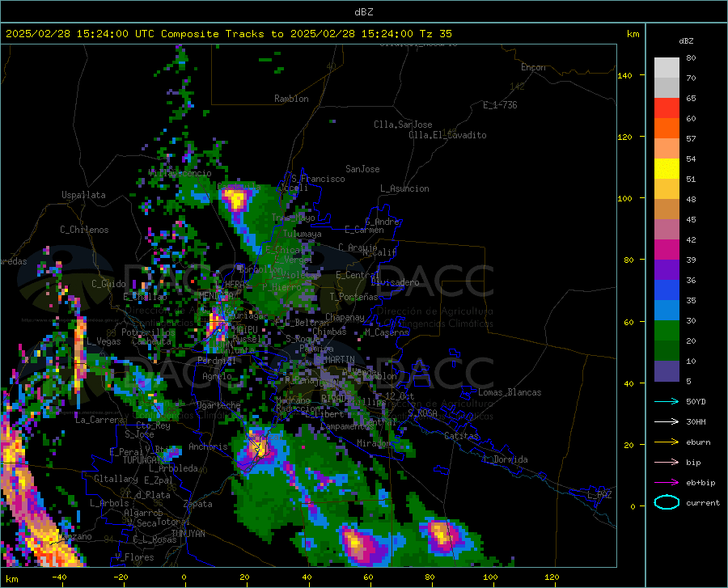
Task: Click the TUNUYAN place label
Action: coord(188,534)
